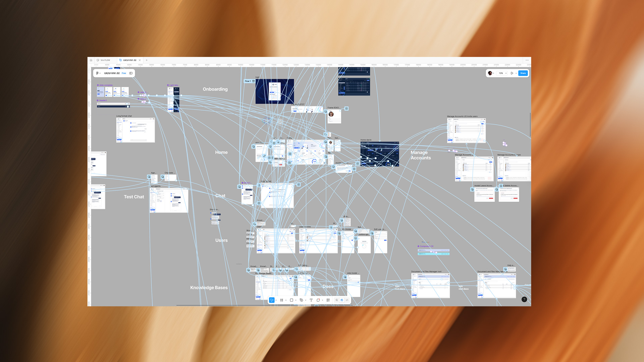The height and width of the screenshot is (362, 644).
Task: Expand the present play options arrow
Action: click(516, 73)
